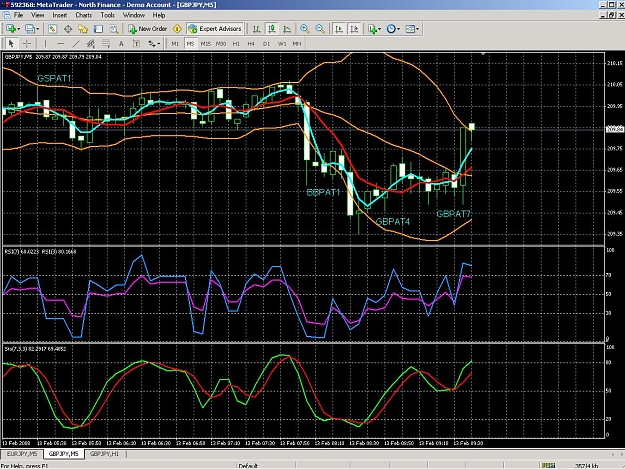Switch to the candlestick chart type

[x=272, y=29]
